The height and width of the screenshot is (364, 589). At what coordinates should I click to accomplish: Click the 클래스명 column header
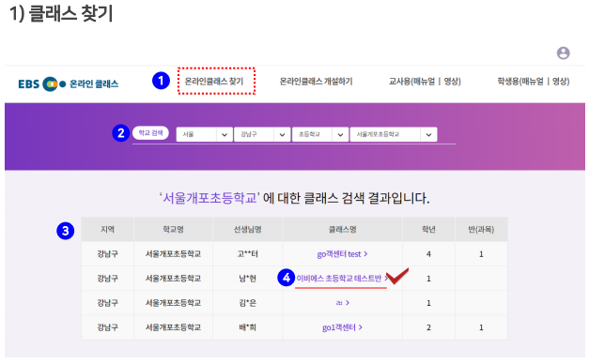click(x=342, y=229)
